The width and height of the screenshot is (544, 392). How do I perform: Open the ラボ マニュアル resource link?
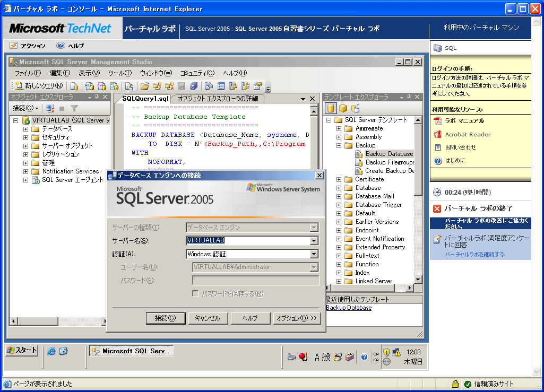464,121
